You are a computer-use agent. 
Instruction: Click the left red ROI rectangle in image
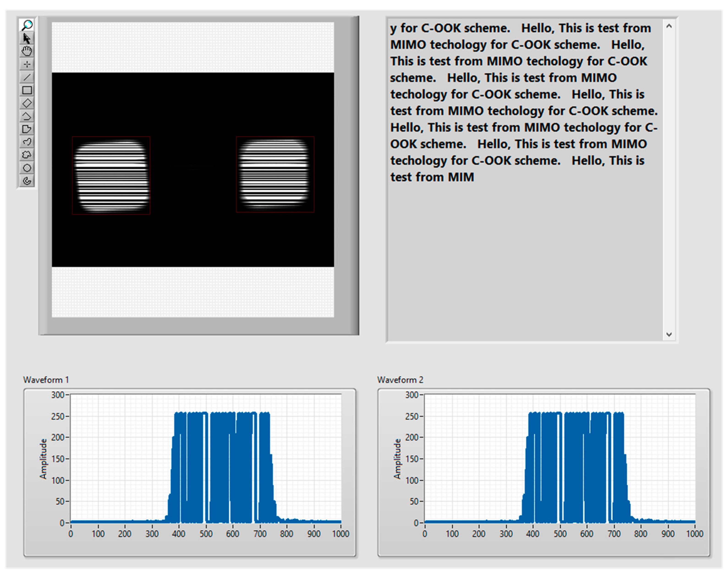(x=111, y=175)
